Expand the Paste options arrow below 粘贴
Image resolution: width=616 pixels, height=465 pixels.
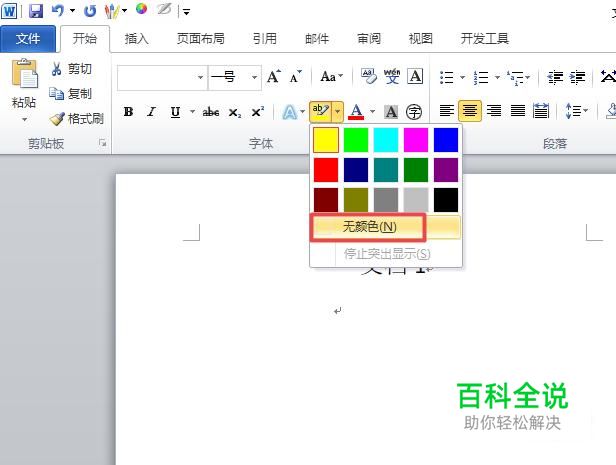tap(24, 119)
